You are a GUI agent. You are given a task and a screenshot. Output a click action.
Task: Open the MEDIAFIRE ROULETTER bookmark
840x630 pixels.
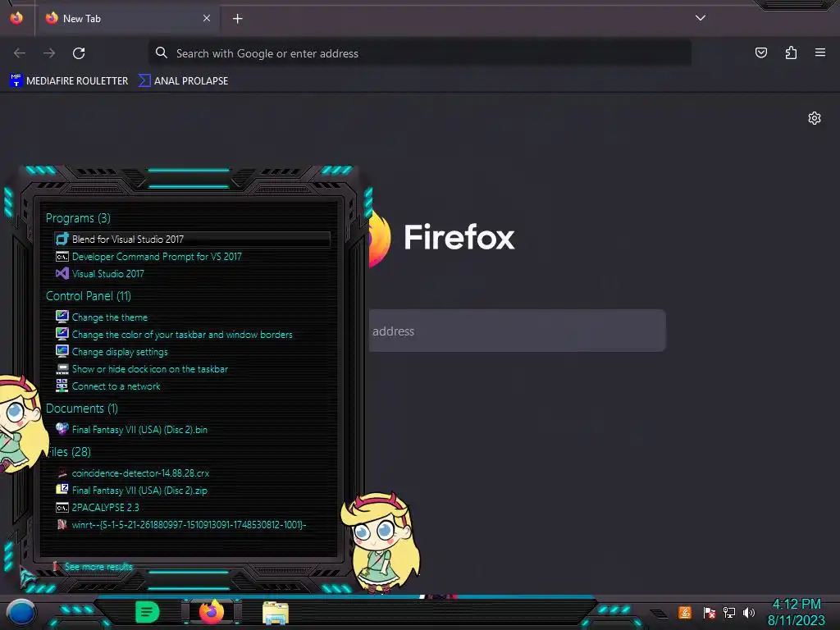[x=69, y=81]
